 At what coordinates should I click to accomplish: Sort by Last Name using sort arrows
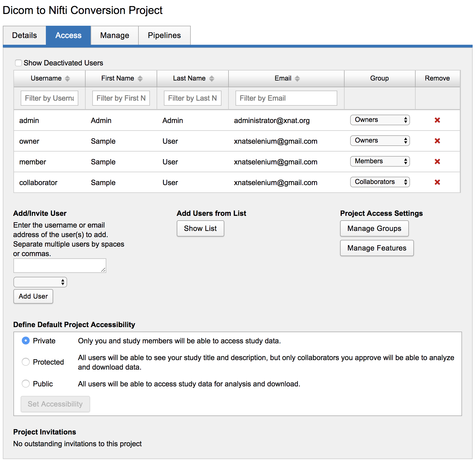pyautogui.click(x=212, y=79)
